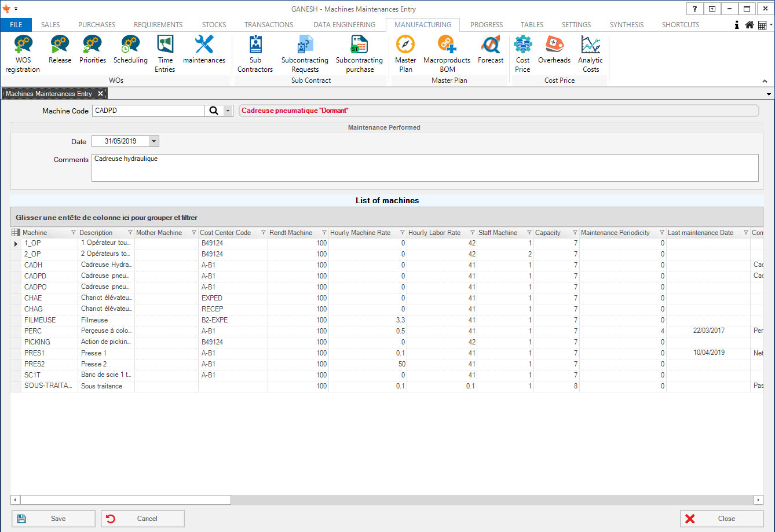775x532 pixels.
Task: Open filter on Hourly Machine Rate column
Action: pyautogui.click(x=402, y=233)
